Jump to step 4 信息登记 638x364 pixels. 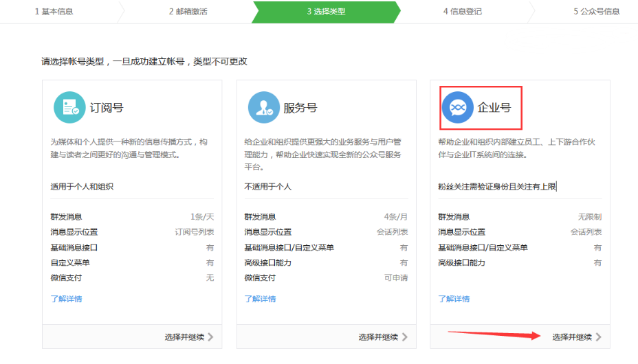(x=462, y=12)
